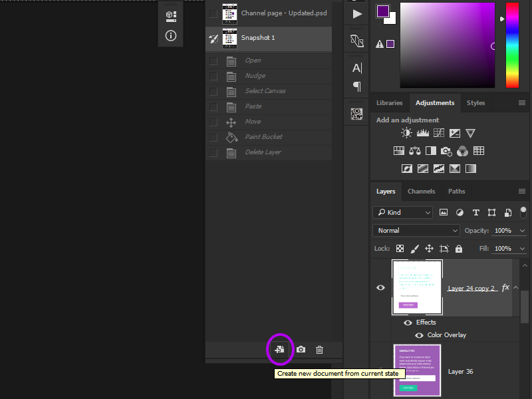Select the Snapshot 1 history snapshot
This screenshot has height=399, width=532.
point(269,38)
